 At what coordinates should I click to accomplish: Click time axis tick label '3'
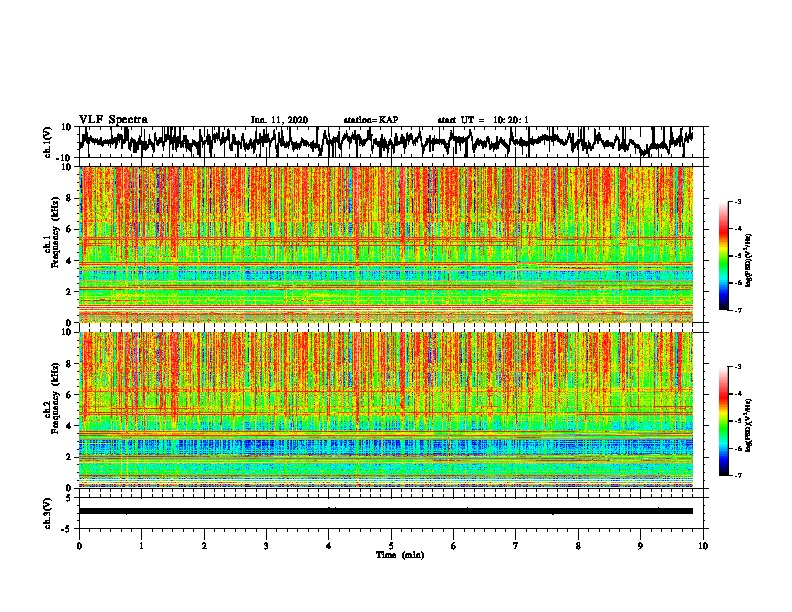(x=266, y=546)
